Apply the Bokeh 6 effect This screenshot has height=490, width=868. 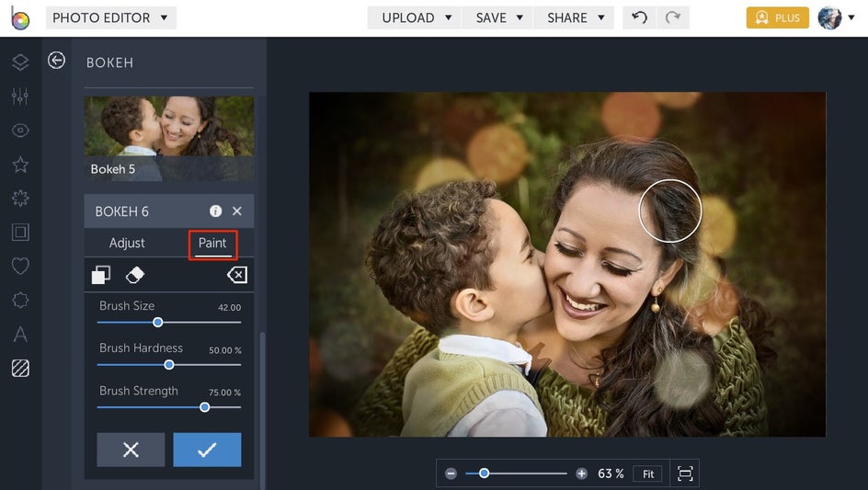[207, 450]
